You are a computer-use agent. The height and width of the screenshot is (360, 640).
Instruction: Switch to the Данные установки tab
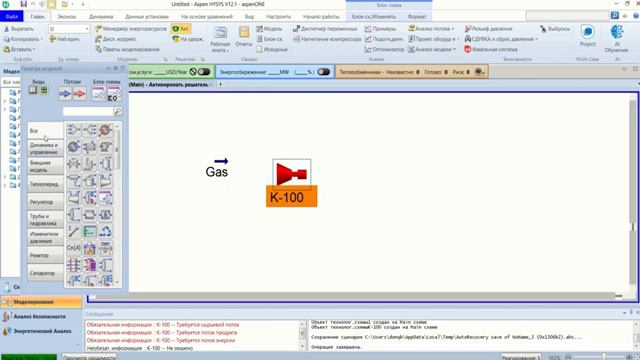click(x=147, y=17)
